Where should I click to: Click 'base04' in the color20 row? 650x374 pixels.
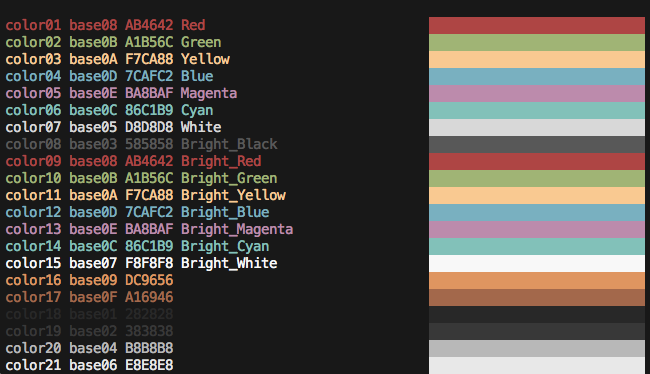coord(93,348)
